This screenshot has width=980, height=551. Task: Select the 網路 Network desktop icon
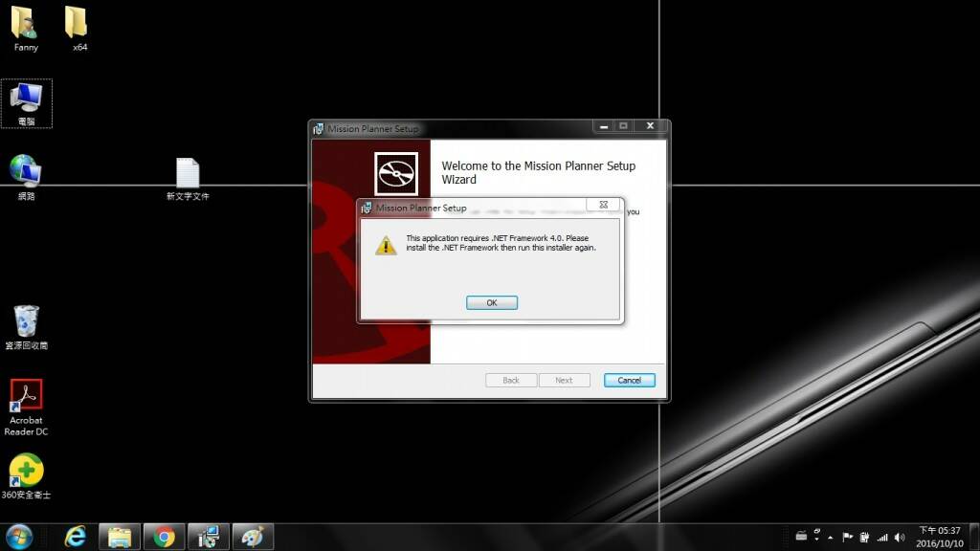tap(26, 177)
